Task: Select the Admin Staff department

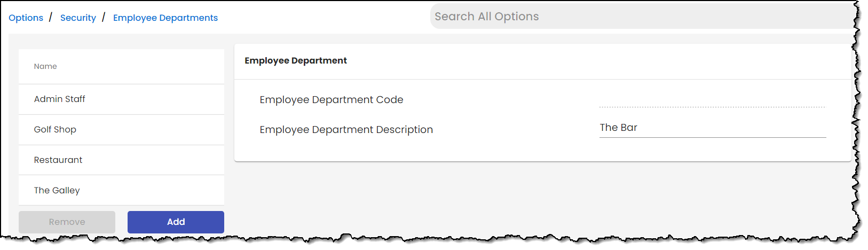Action: pyautogui.click(x=60, y=99)
